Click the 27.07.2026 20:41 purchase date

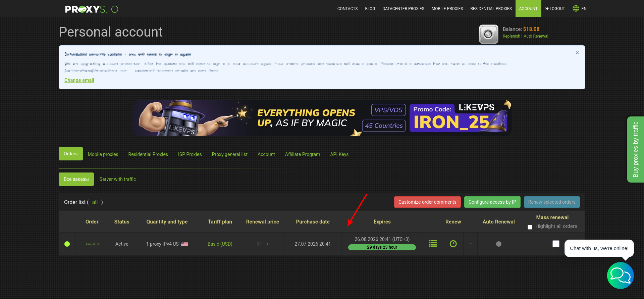(x=313, y=244)
